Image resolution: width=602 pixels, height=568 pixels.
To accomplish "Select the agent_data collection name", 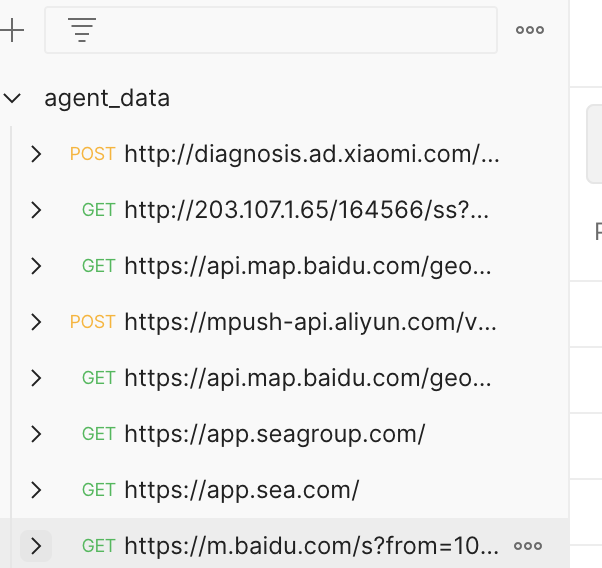I will [107, 98].
